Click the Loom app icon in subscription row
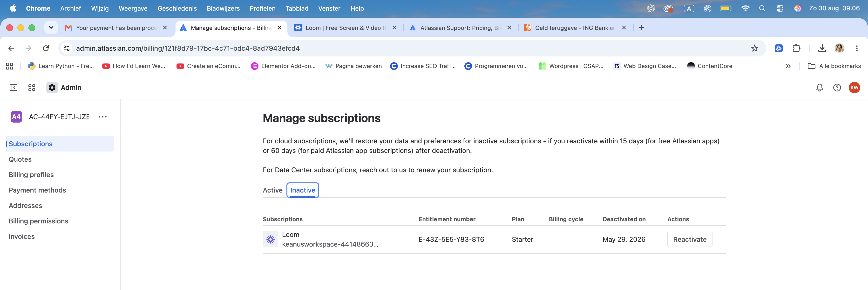Image resolution: width=868 pixels, height=290 pixels. [270, 239]
